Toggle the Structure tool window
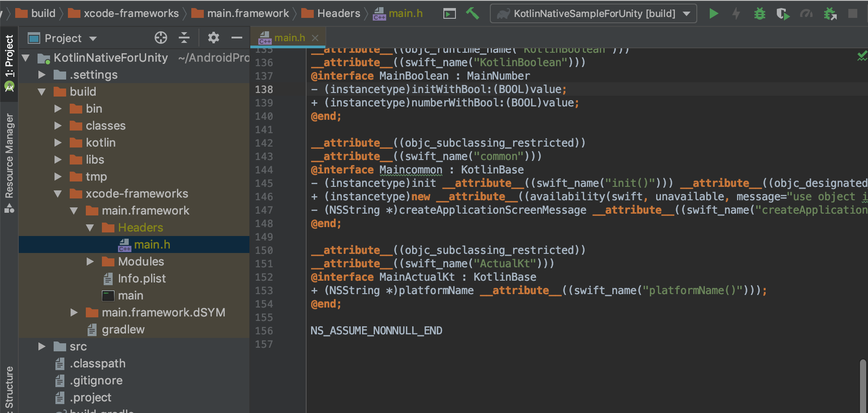Viewport: 868px width, 413px height. pos(9,387)
